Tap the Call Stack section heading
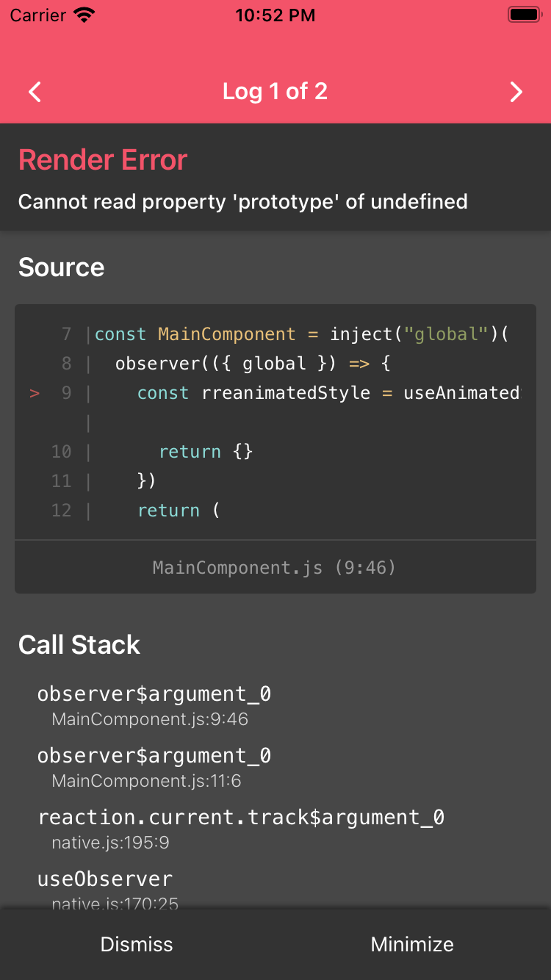The image size is (551, 980). (x=79, y=645)
